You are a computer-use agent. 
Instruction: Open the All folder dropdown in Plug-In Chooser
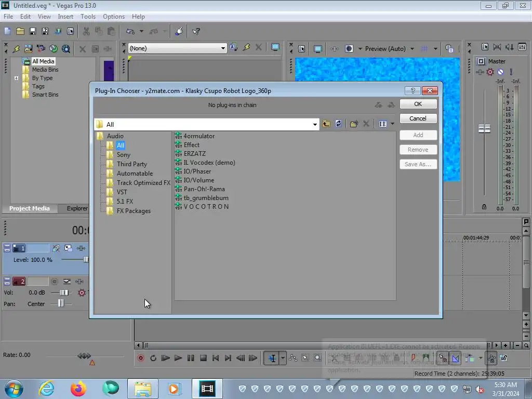coord(315,125)
